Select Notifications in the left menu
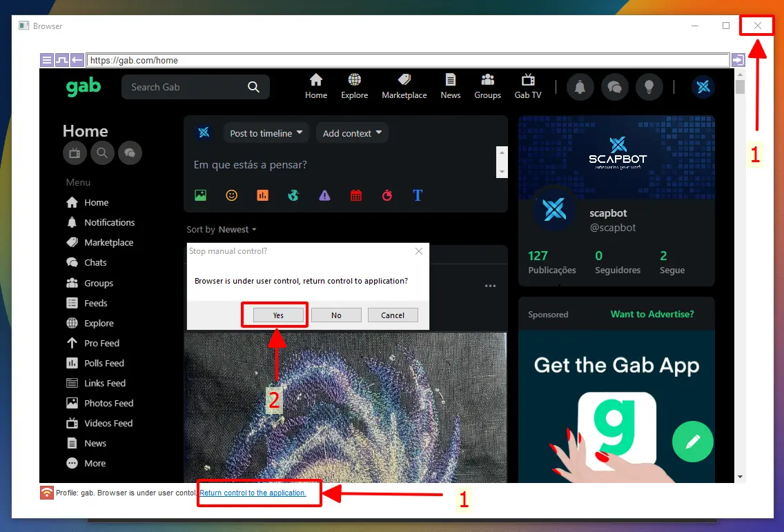The height and width of the screenshot is (532, 784). click(101, 222)
